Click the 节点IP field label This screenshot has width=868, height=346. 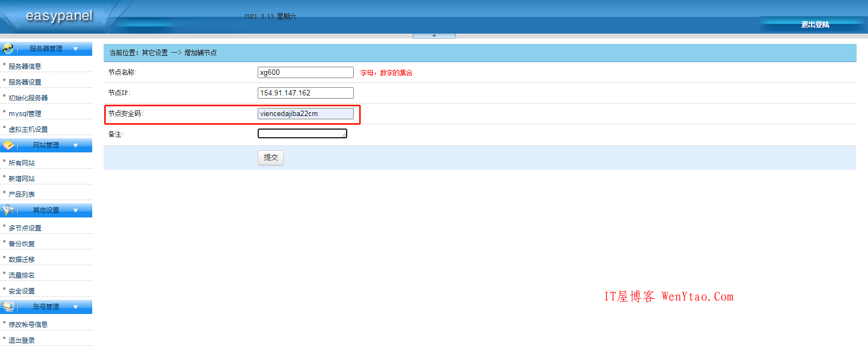click(119, 93)
